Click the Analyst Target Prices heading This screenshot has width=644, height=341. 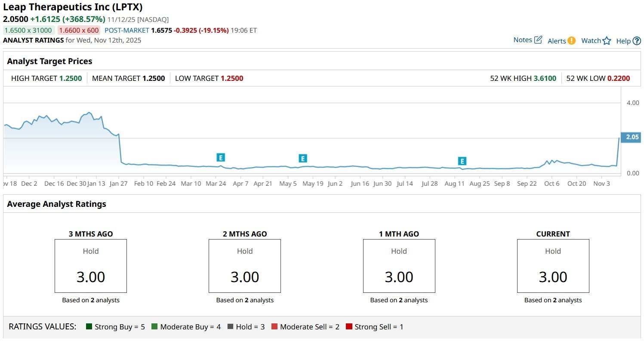coord(49,61)
